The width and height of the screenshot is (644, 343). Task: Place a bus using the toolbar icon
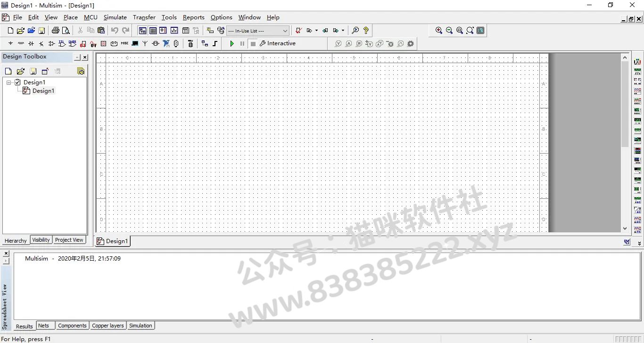(215, 43)
